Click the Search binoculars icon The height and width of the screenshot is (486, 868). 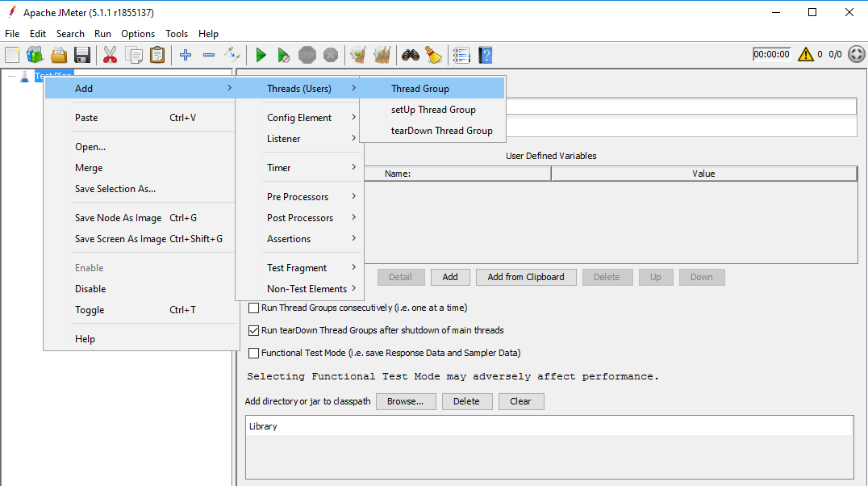[410, 55]
